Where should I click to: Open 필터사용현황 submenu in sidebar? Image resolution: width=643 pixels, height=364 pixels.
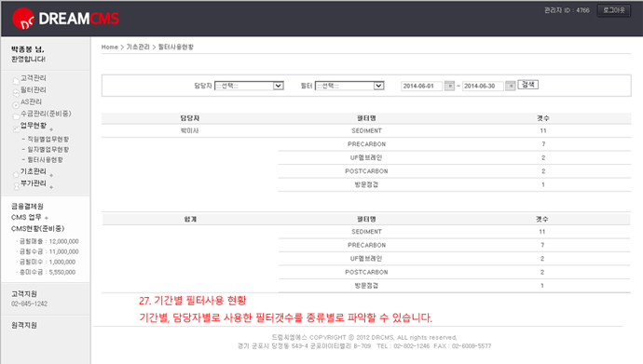click(45, 160)
